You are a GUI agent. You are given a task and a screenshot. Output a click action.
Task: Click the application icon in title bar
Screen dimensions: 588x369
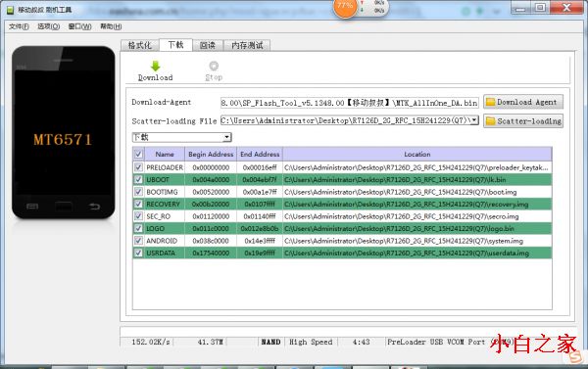[x=10, y=10]
